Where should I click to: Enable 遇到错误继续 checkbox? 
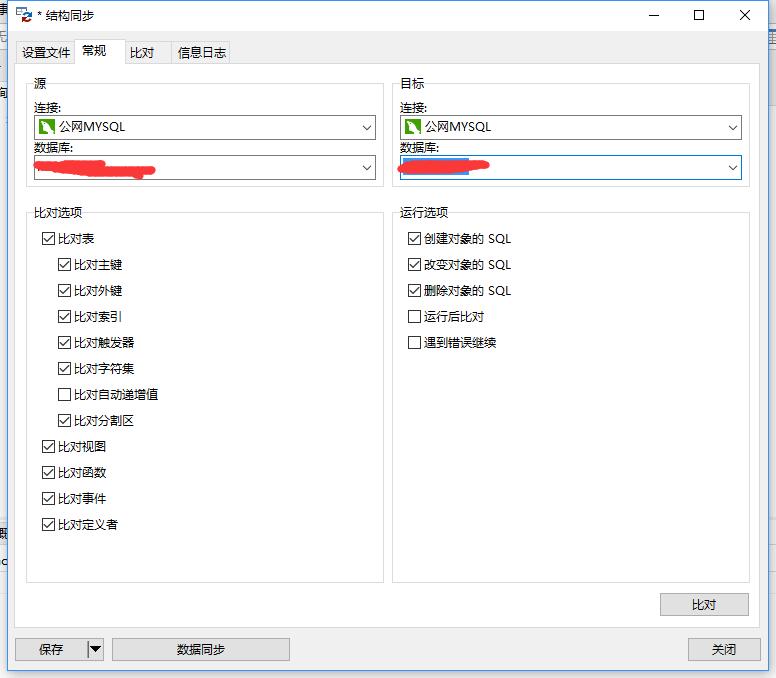[415, 343]
